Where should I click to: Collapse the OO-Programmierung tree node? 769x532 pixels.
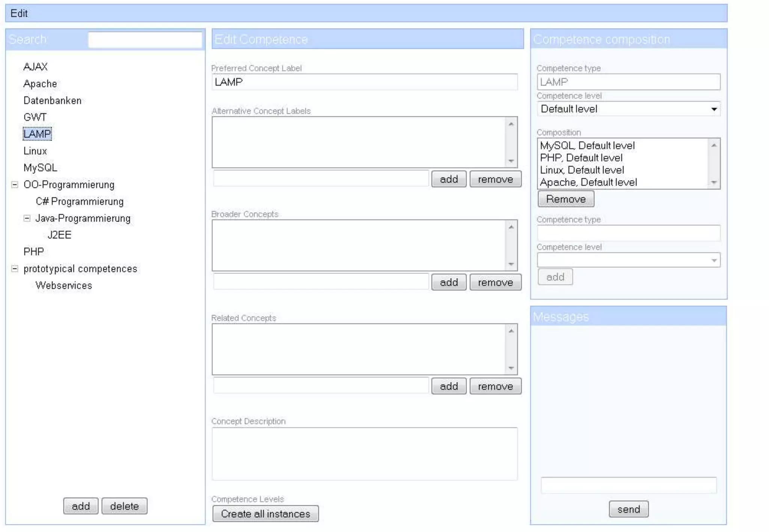coord(15,185)
